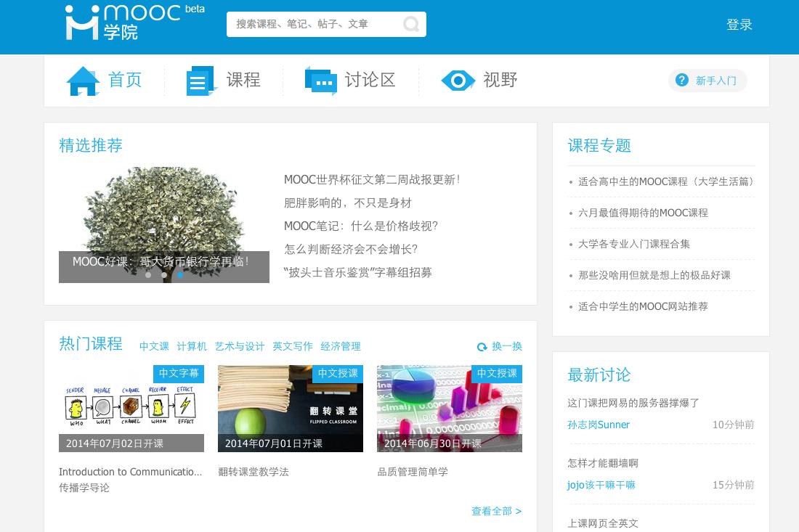
Task: Click the question mark help icon
Action: (x=681, y=81)
